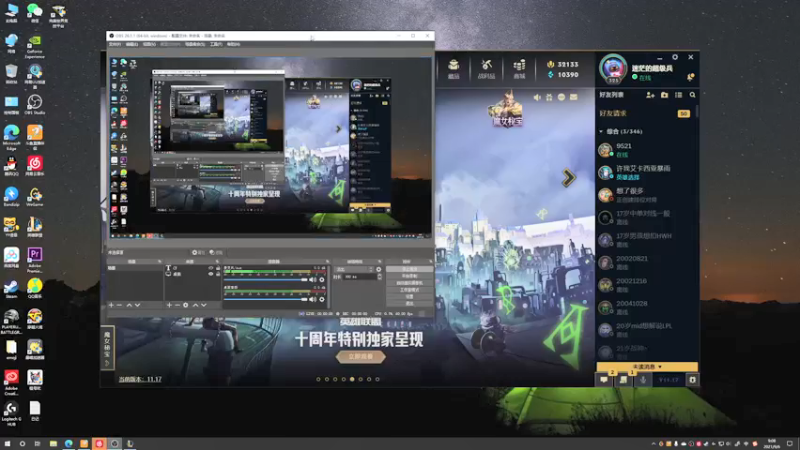Adjust the first audio track volume slider
This screenshot has width=800, height=450.
point(265,280)
